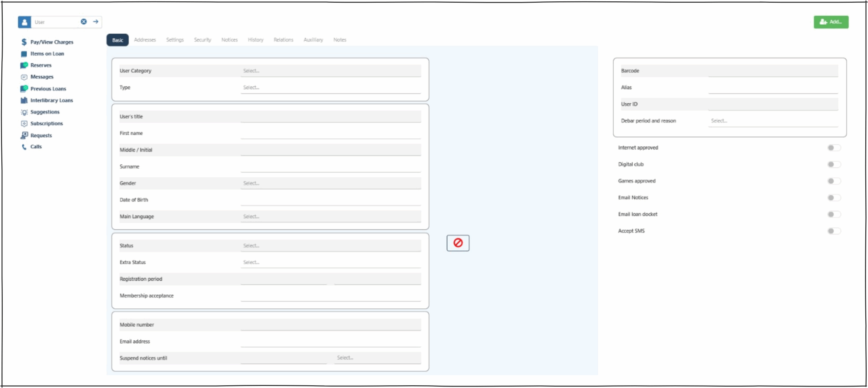Switch to the Addresses tab
The image size is (868, 388).
[x=145, y=40]
